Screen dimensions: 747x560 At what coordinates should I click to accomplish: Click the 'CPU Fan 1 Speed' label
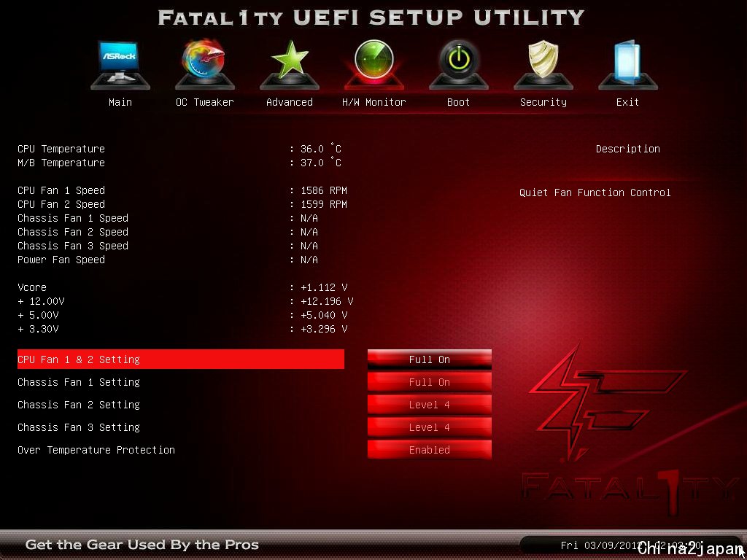click(61, 190)
